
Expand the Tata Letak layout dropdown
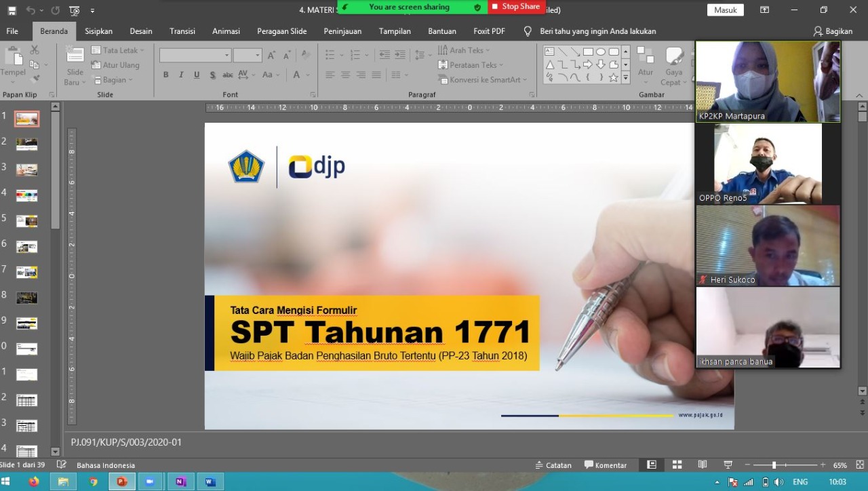[x=119, y=50]
